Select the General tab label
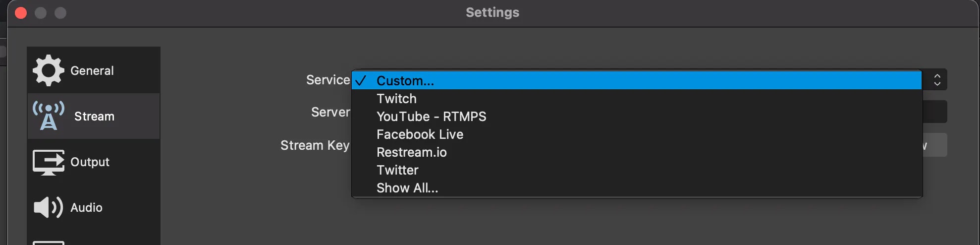The height and width of the screenshot is (245, 980). [92, 70]
